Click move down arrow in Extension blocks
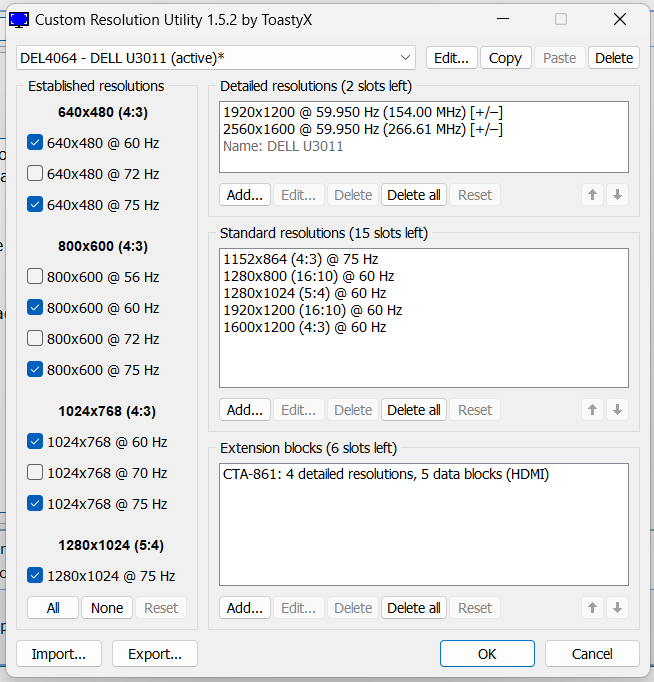The width and height of the screenshot is (654, 682). coord(617,608)
